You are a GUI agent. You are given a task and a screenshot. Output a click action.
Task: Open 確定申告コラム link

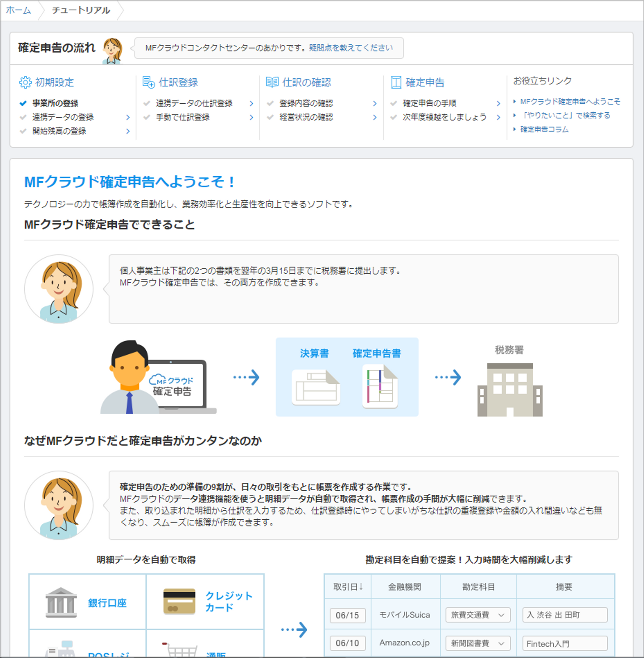(x=544, y=129)
